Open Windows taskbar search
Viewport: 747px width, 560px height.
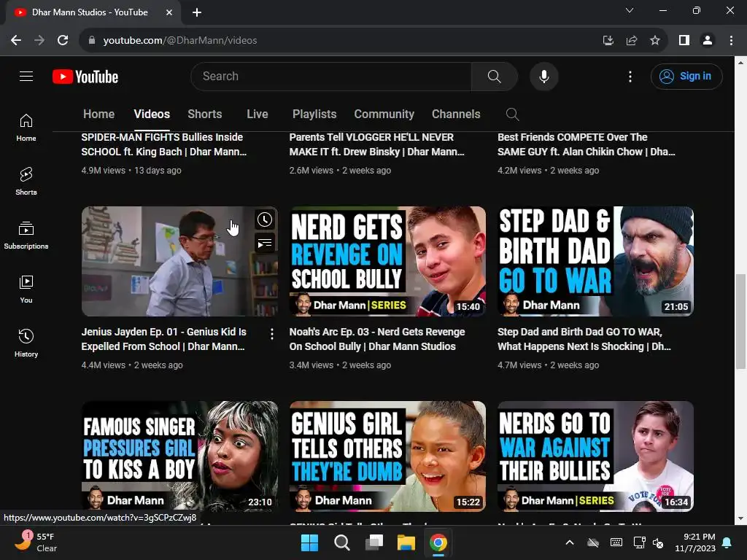pyautogui.click(x=341, y=542)
